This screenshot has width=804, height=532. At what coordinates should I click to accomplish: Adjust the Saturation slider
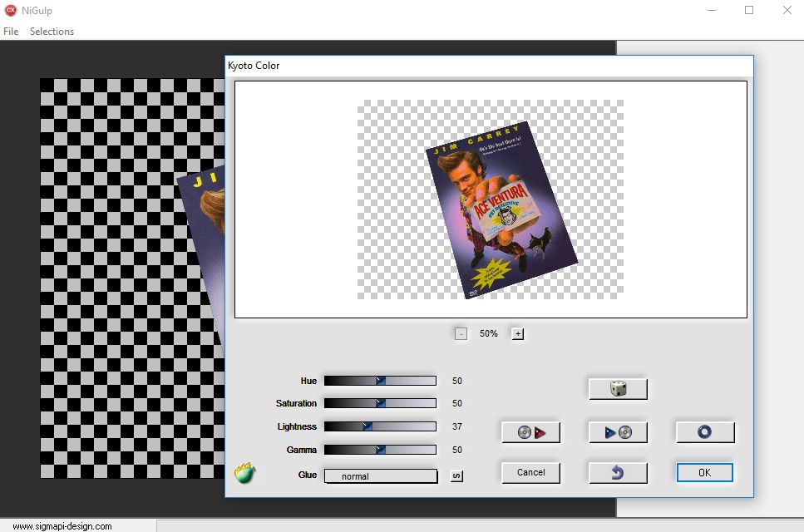click(x=380, y=403)
